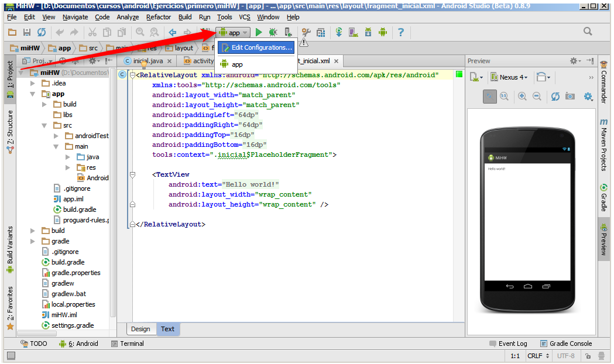Capture a screenshot of the preview
This screenshot has height=364, width=614.
pos(570,97)
